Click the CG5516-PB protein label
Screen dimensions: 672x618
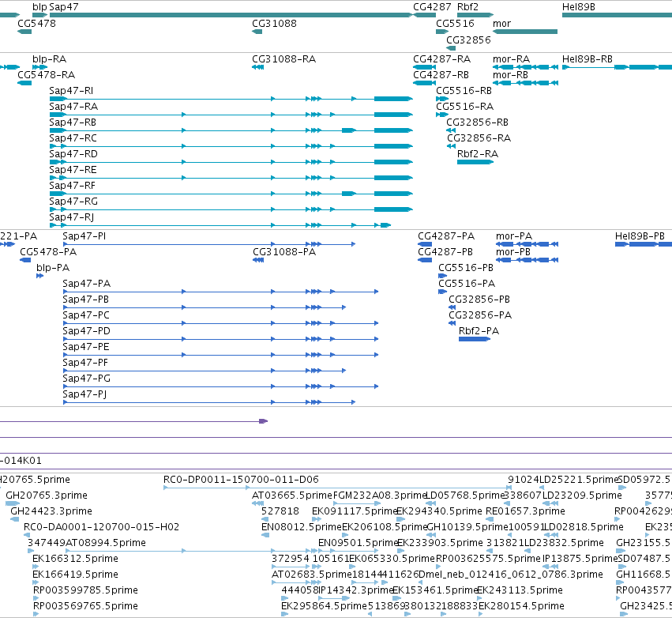(x=466, y=268)
